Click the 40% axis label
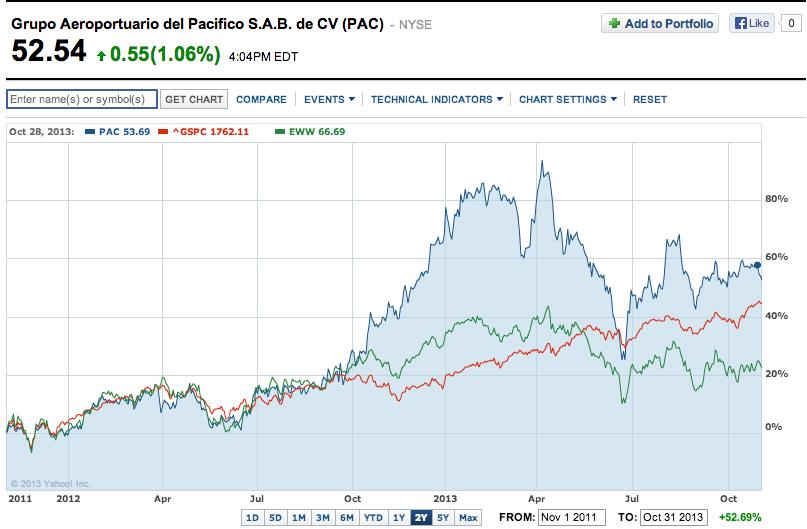This screenshot has height=529, width=807. coord(776,315)
